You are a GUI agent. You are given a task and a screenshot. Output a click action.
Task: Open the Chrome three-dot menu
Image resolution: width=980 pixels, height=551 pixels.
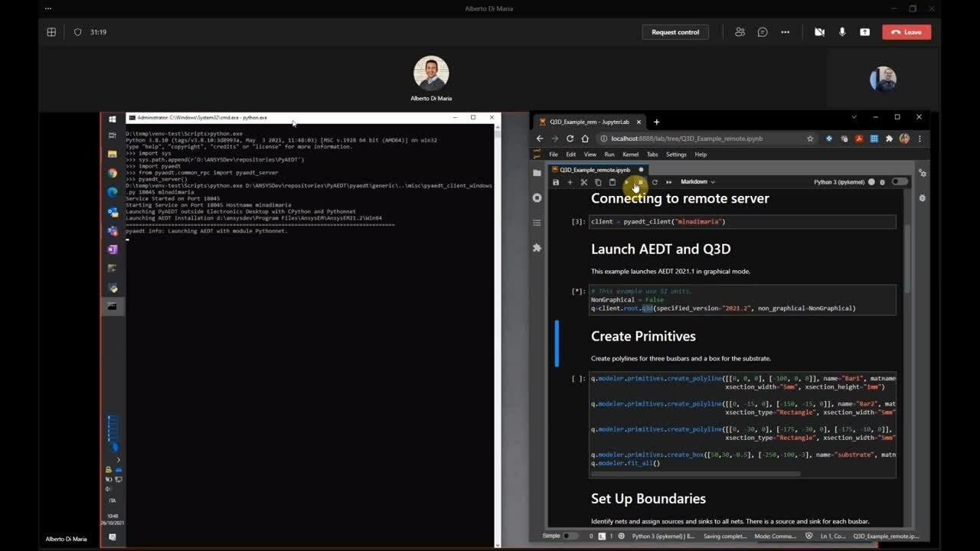[x=920, y=139]
